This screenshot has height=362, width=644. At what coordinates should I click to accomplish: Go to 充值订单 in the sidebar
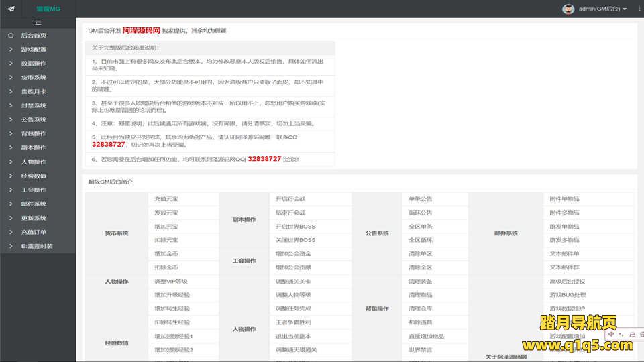34,232
